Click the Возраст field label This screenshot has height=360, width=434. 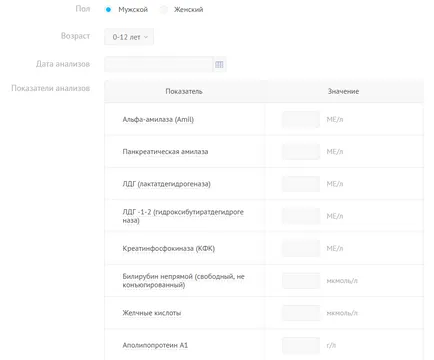75,36
